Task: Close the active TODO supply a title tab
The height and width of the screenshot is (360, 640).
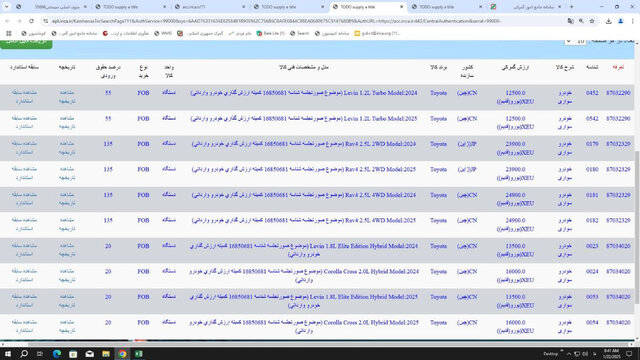Action: coord(402,7)
